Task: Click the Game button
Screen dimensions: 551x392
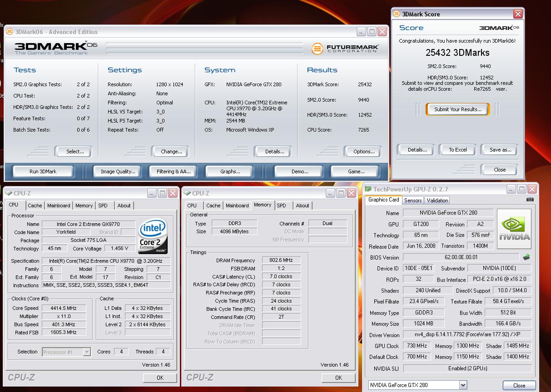Action: tap(356, 171)
